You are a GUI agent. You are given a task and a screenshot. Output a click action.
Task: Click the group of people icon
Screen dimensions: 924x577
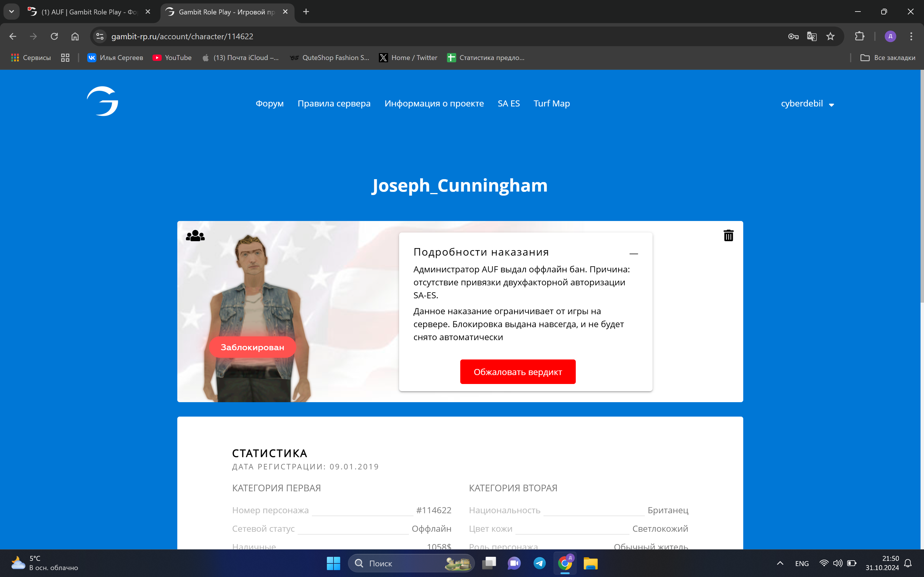[x=195, y=236]
